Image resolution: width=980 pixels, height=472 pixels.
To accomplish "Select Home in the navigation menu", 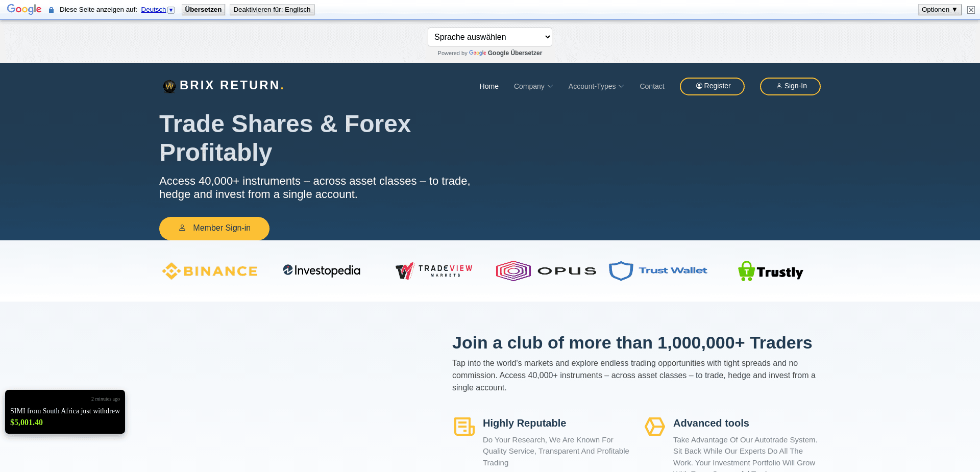I will point(489,86).
